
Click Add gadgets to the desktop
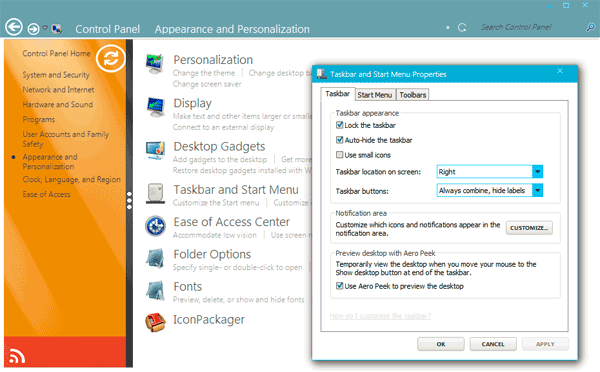220,160
